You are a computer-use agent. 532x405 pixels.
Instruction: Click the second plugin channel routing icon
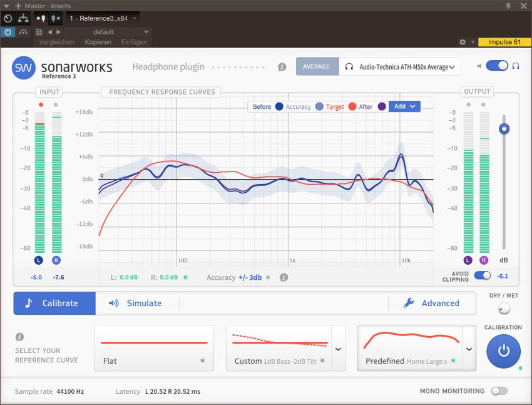(56, 18)
